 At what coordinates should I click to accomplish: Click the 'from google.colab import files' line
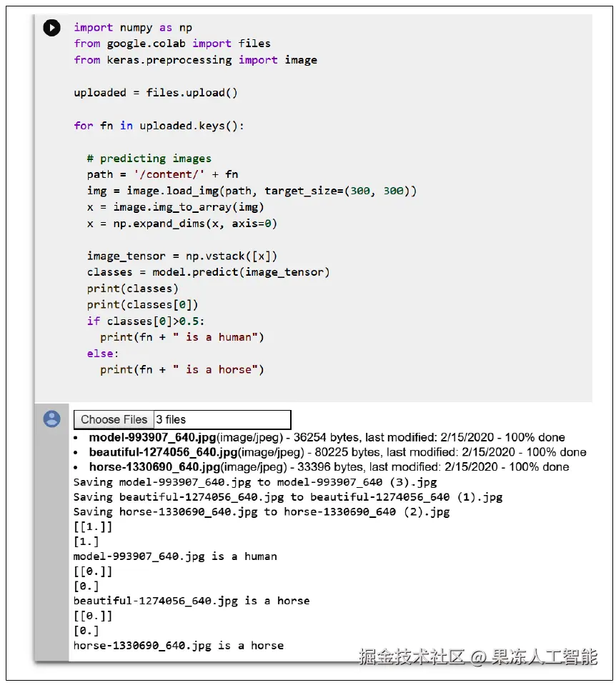tap(172, 44)
